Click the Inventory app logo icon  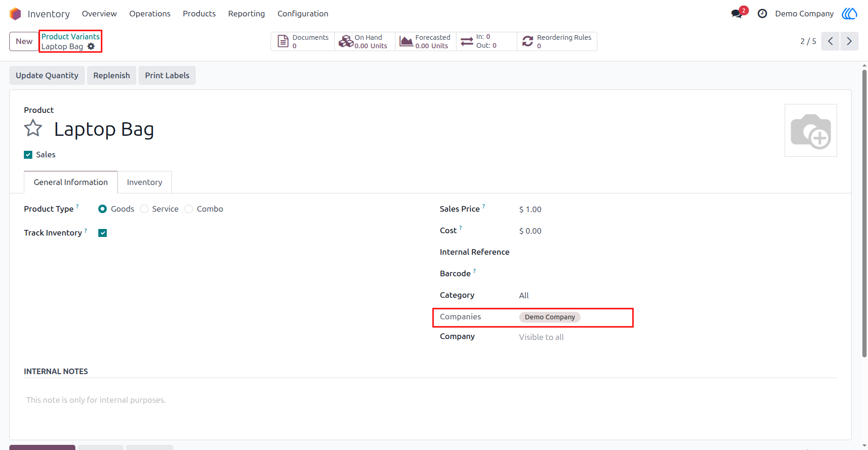(15, 14)
